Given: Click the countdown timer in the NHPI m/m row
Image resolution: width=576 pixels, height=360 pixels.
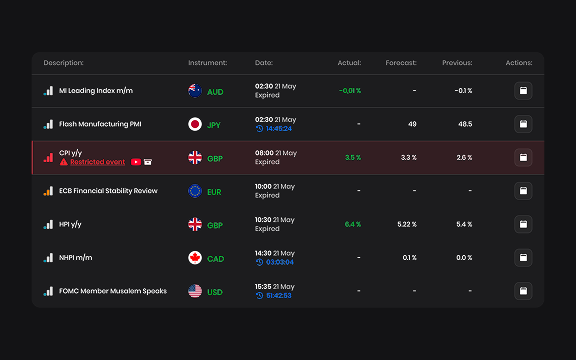Looking at the screenshot, I should tap(275, 262).
